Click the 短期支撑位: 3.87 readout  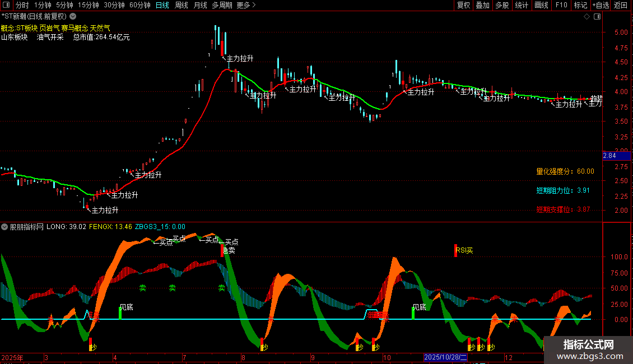coord(563,209)
